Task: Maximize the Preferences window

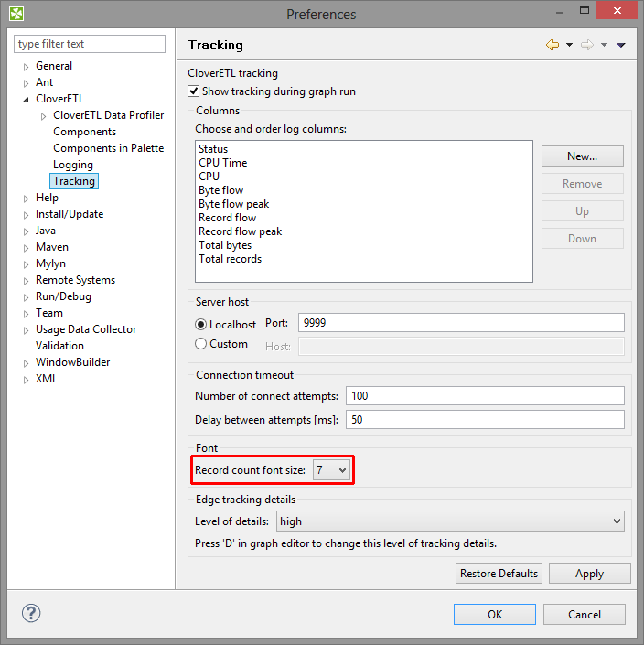Action: pos(585,10)
